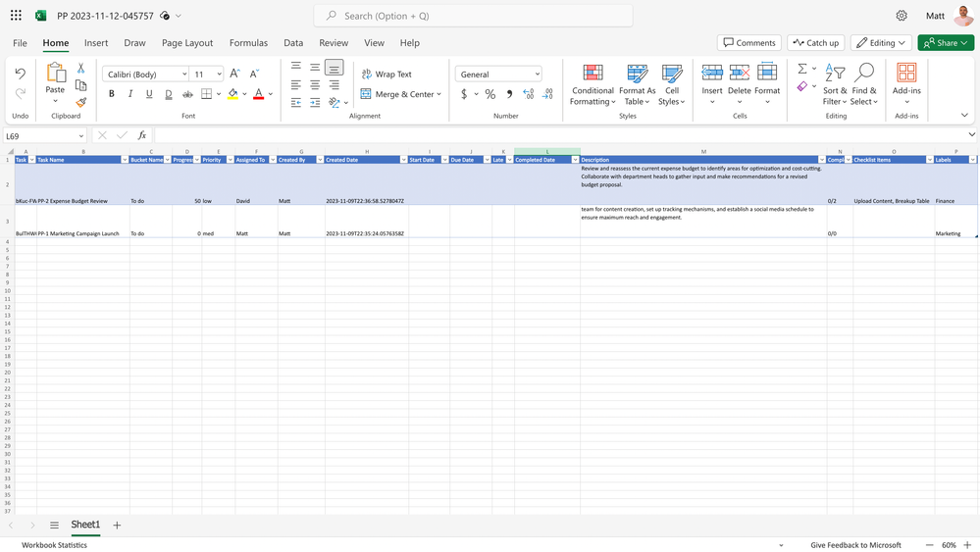
Task: Align text right
Action: (x=335, y=84)
